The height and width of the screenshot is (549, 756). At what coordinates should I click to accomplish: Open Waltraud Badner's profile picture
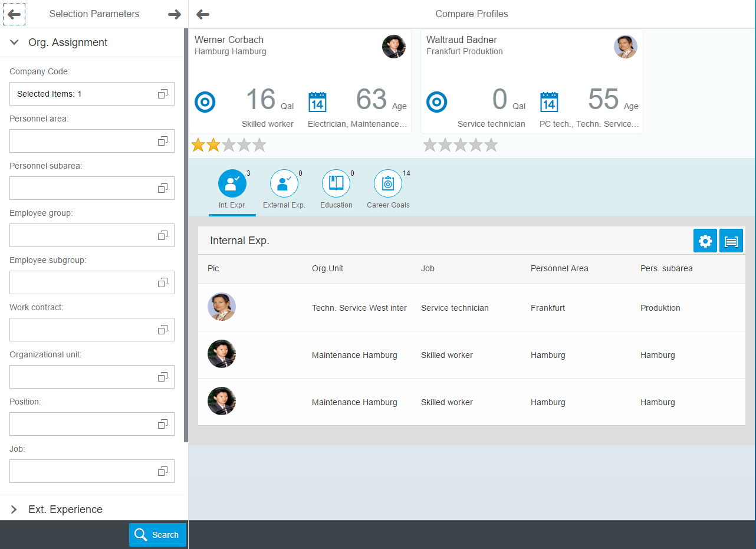point(625,47)
